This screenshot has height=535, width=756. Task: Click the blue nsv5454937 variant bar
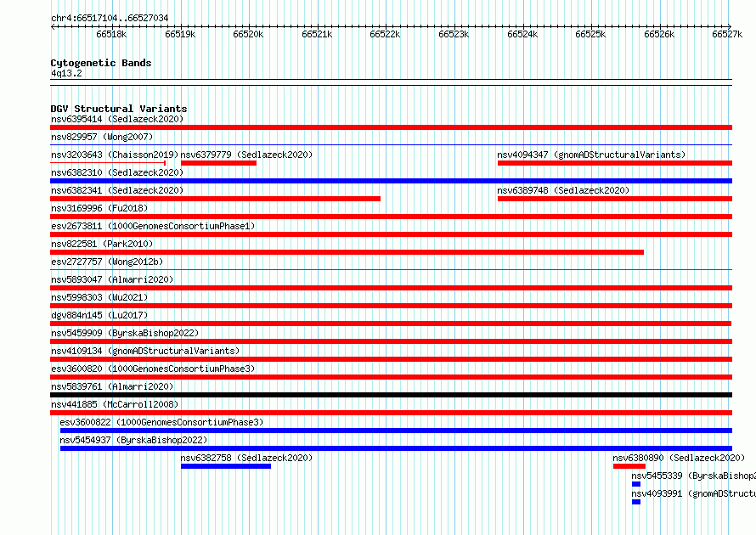[397, 448]
